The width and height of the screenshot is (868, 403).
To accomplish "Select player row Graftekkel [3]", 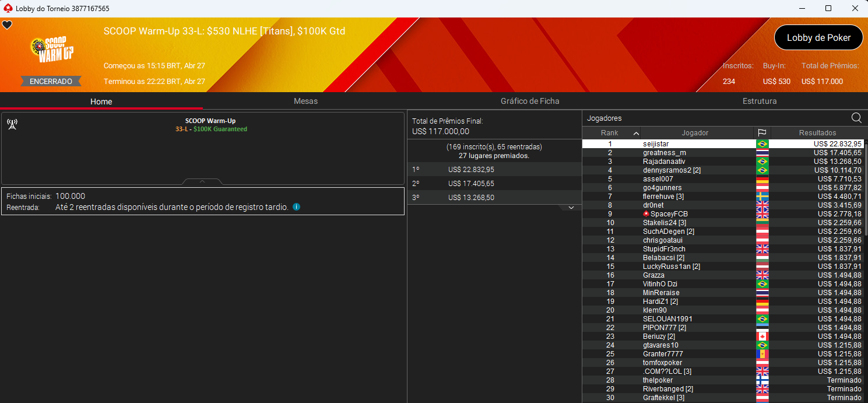I will point(723,398).
